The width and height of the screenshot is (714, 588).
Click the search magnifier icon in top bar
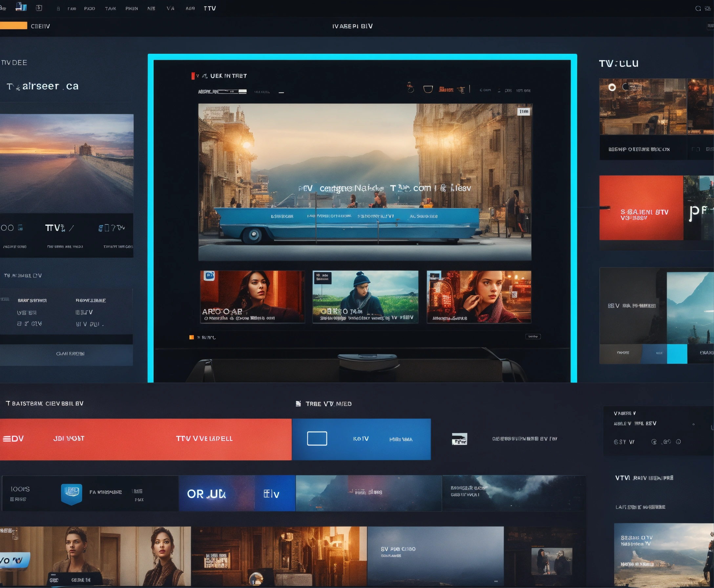click(698, 9)
